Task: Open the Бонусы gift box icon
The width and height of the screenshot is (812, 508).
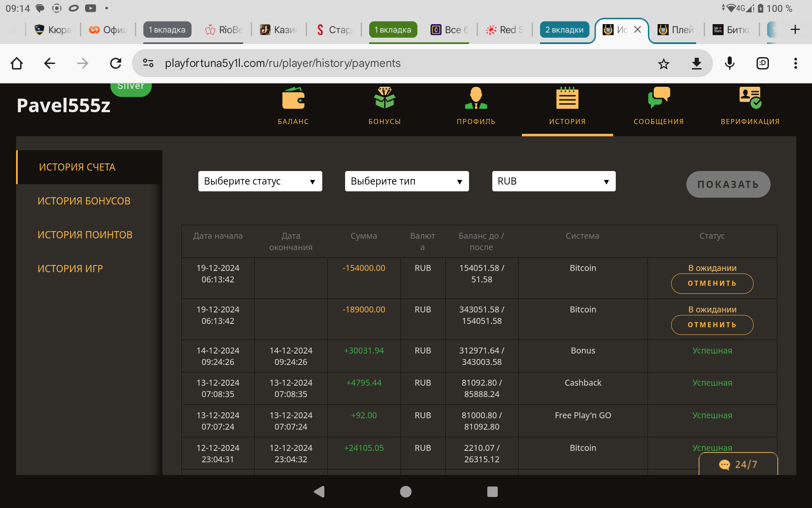Action: [x=384, y=99]
